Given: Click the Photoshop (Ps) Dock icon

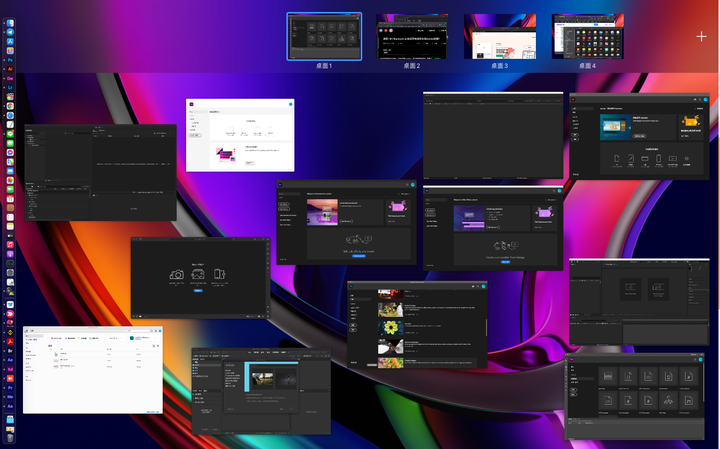Looking at the screenshot, I should (x=10, y=60).
